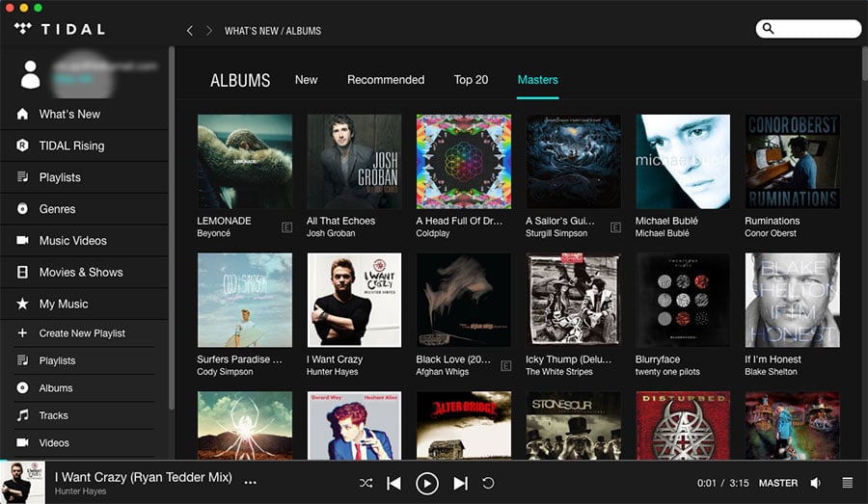The height and width of the screenshot is (504, 868).
Task: Skip to next track
Action: click(x=461, y=483)
